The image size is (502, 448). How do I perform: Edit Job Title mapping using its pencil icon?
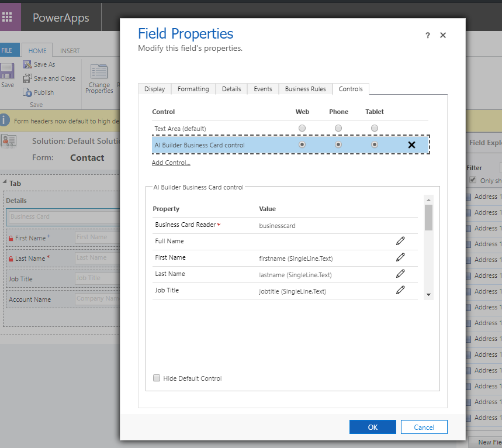[400, 289]
